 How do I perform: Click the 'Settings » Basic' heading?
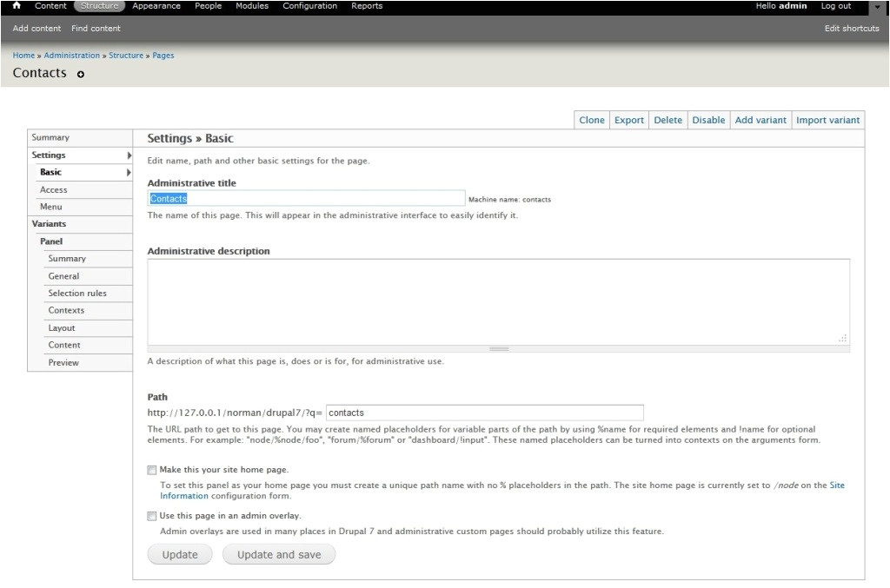click(x=190, y=138)
